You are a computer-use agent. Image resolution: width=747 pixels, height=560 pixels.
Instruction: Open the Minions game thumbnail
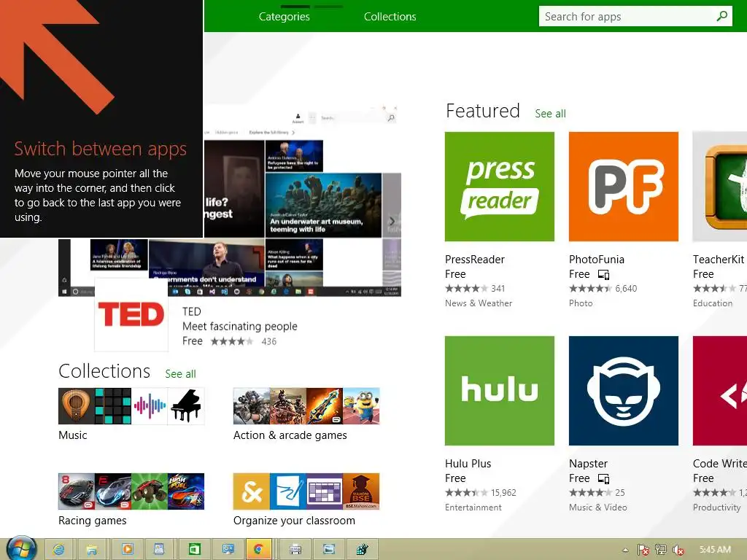pyautogui.click(x=361, y=406)
